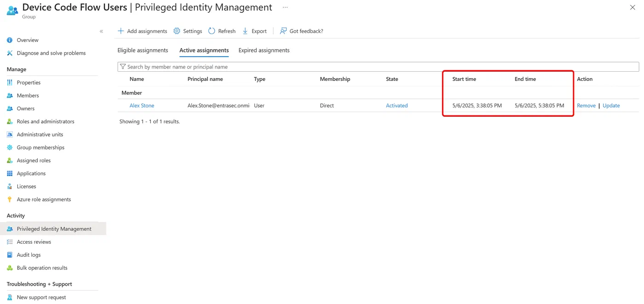644x304 pixels.
Task: Open Alex Stone member link
Action: pyautogui.click(x=142, y=105)
